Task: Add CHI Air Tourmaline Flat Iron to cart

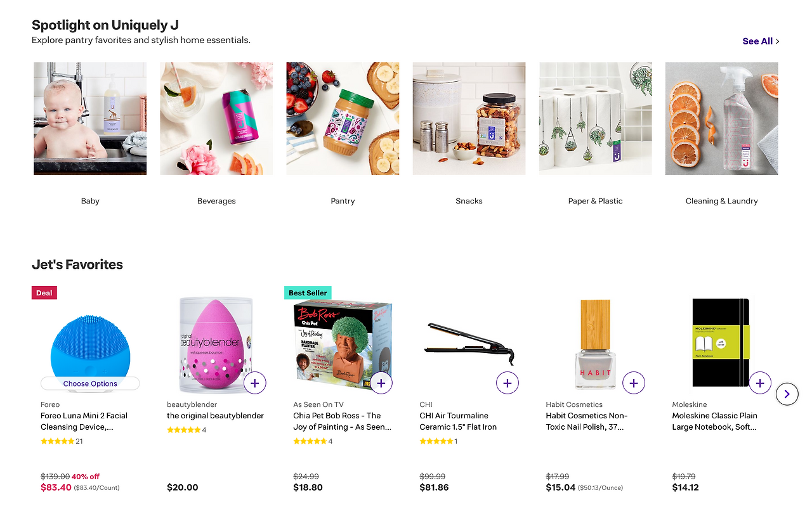Action: coord(507,383)
